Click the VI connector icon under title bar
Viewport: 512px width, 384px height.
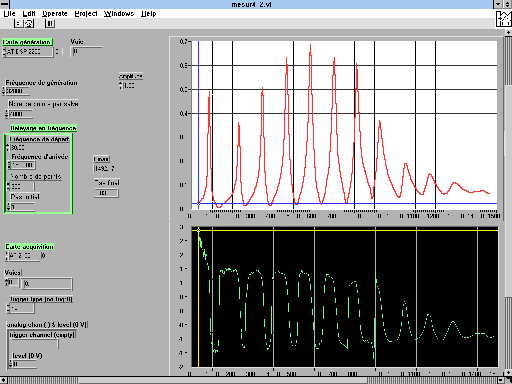click(x=504, y=19)
